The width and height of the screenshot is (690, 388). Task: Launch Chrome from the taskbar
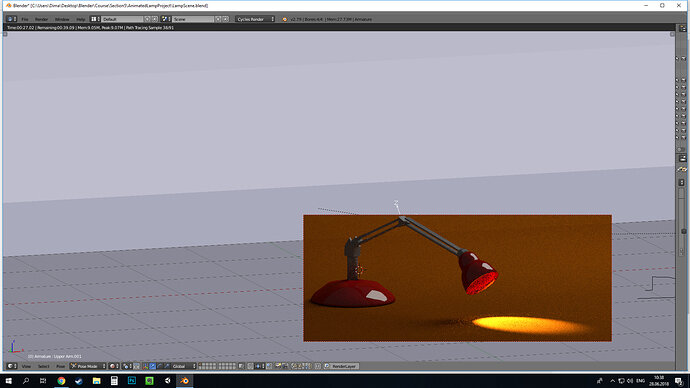(x=61, y=381)
